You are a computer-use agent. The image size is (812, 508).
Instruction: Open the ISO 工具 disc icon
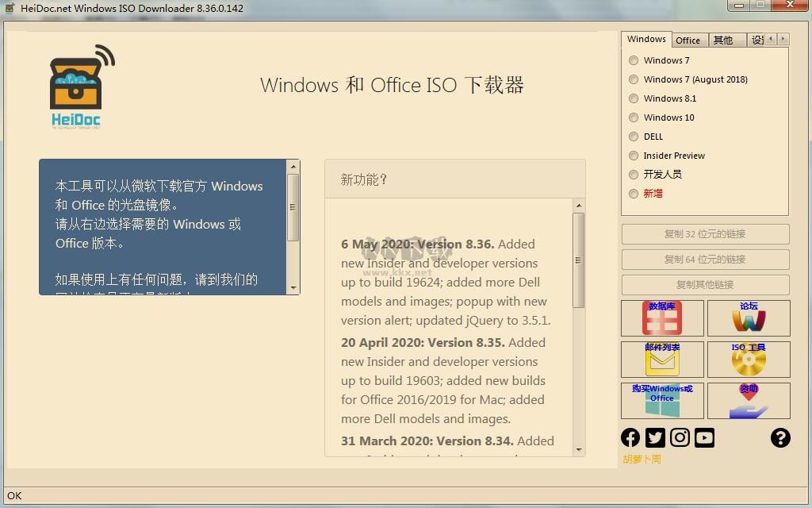point(749,360)
